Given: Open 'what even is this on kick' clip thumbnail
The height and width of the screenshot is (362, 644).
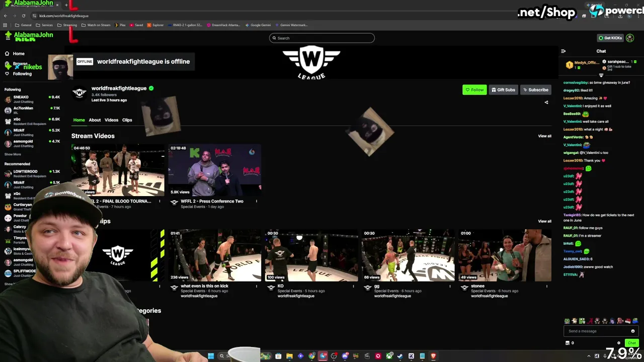Looking at the screenshot, I should [215, 256].
